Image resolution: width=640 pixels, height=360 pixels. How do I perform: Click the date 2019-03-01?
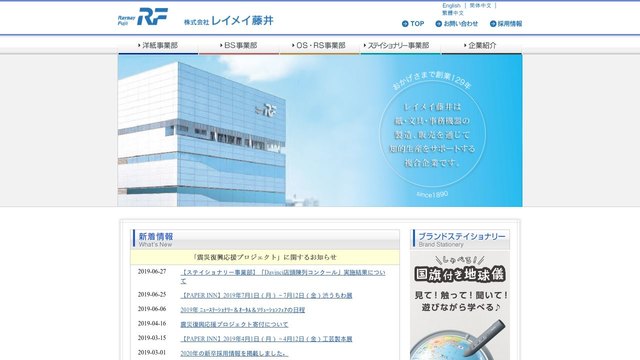tap(152, 352)
